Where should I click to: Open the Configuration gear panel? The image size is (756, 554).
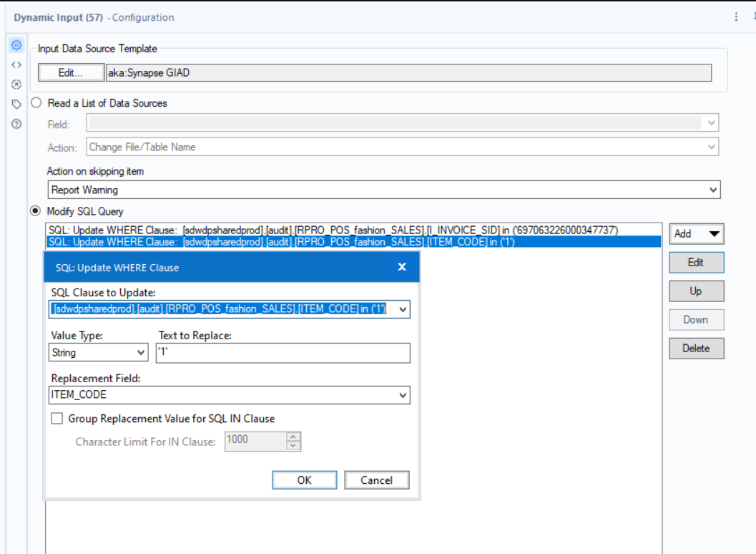pos(16,45)
